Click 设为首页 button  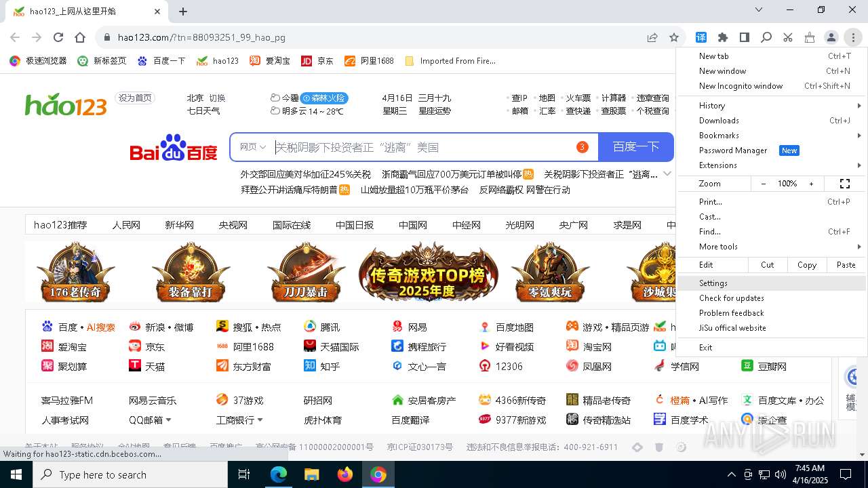tap(135, 98)
